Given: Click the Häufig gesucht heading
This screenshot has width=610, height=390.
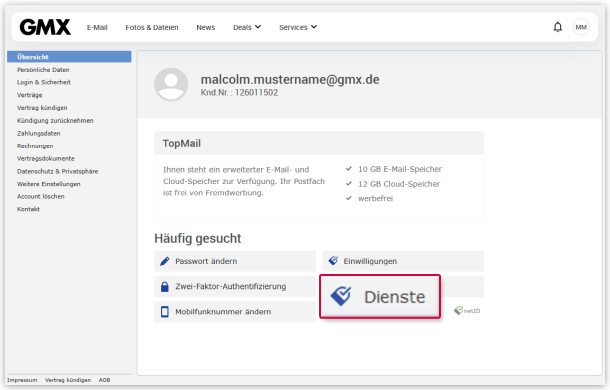Looking at the screenshot, I should click(x=198, y=238).
